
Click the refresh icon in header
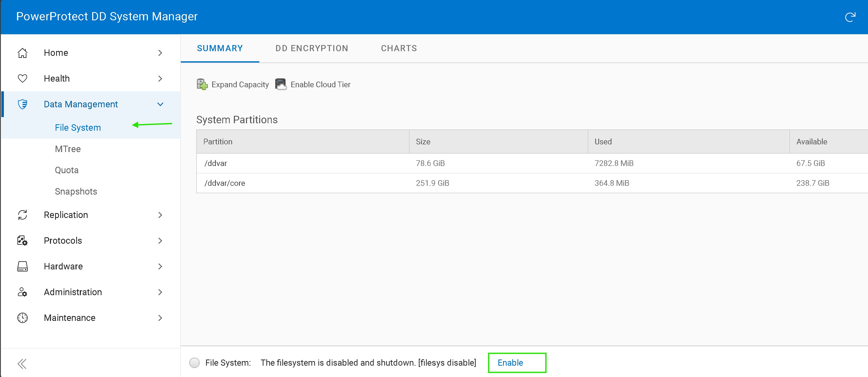(850, 17)
